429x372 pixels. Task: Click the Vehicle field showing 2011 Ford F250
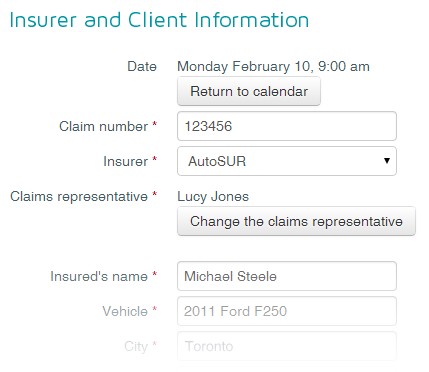(x=287, y=311)
